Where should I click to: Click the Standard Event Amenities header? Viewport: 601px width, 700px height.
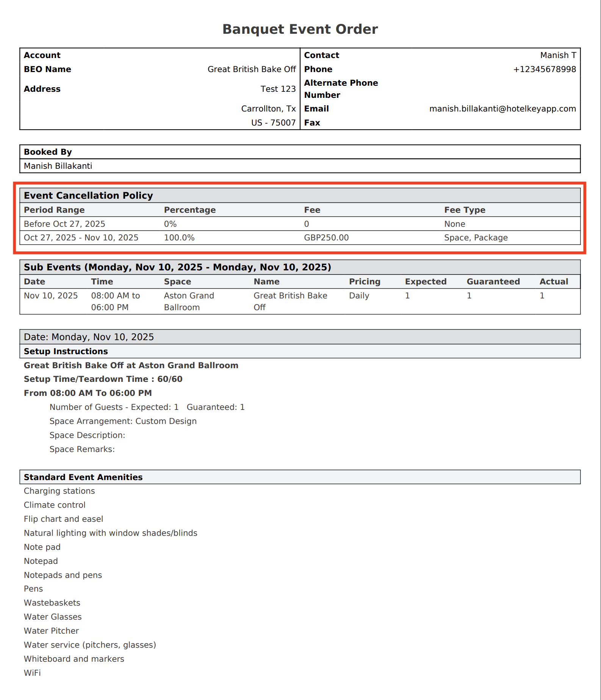pyautogui.click(x=83, y=477)
